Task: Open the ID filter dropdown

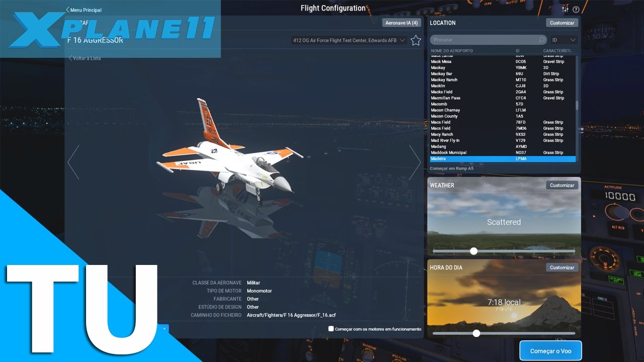Action: tap(563, 40)
